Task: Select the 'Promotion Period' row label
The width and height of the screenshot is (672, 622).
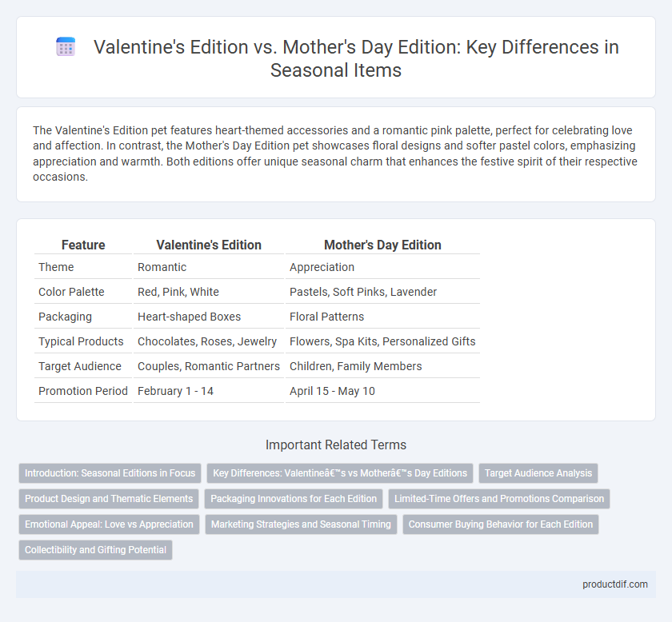Action: point(83,391)
